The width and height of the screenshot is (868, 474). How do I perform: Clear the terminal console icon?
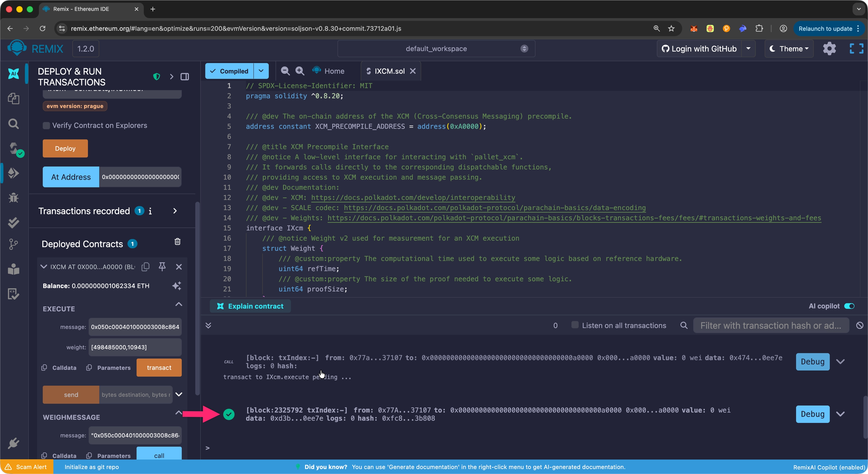click(x=860, y=325)
